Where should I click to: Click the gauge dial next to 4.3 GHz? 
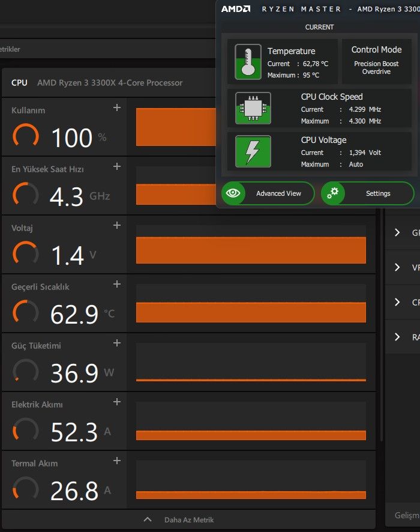click(x=26, y=195)
